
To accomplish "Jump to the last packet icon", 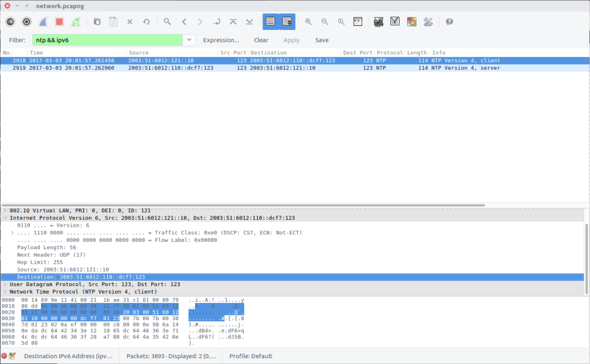I will pyautogui.click(x=249, y=22).
